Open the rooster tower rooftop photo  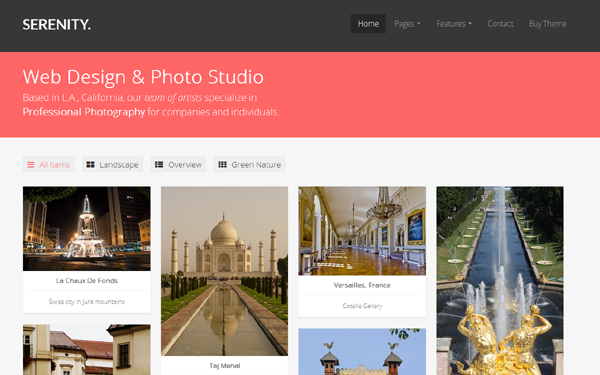(362, 352)
